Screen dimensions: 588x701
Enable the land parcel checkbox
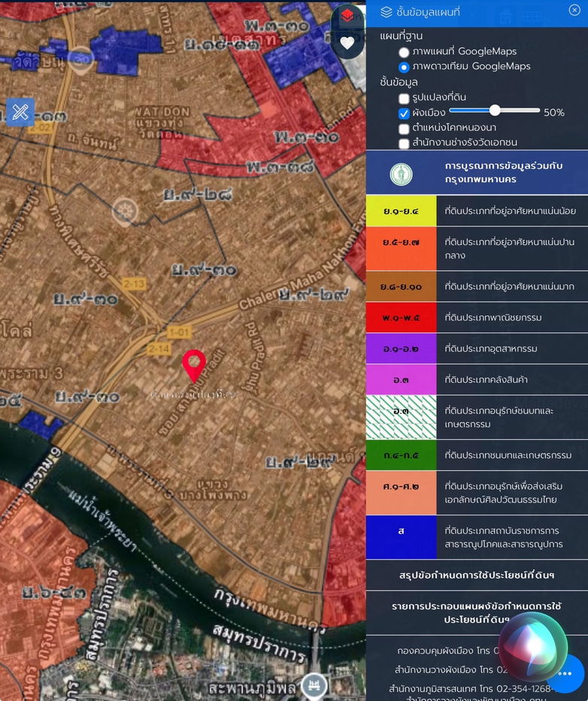pyautogui.click(x=404, y=99)
